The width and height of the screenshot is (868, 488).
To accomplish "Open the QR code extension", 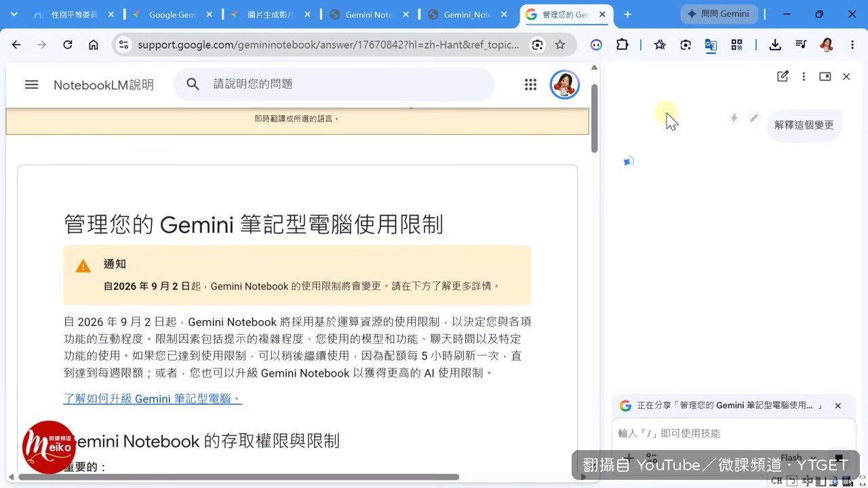I will [736, 45].
